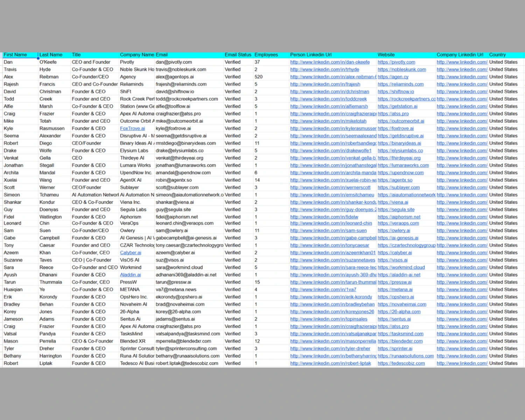Select the last name cell Harrington
The height and width of the screenshot is (420, 525).
(54, 356)
